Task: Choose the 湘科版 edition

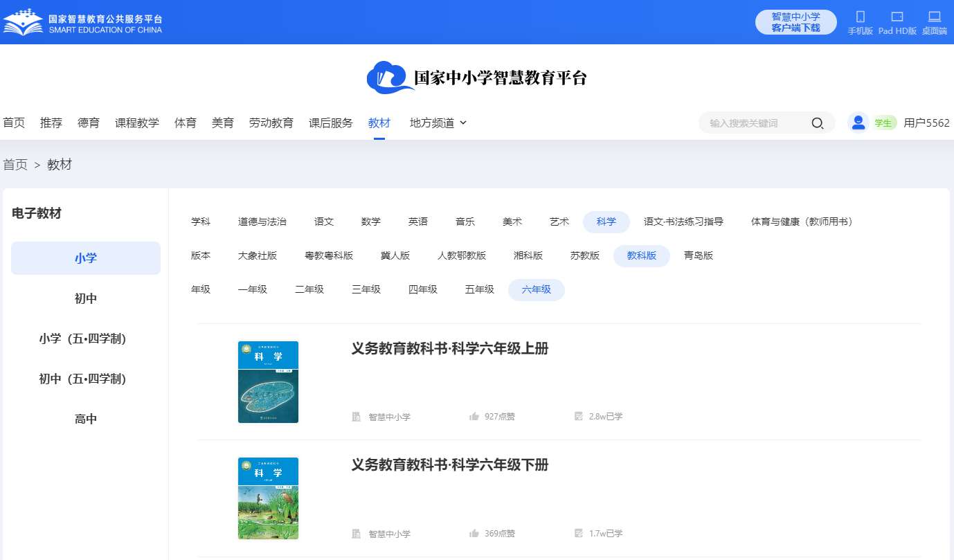Action: point(528,256)
